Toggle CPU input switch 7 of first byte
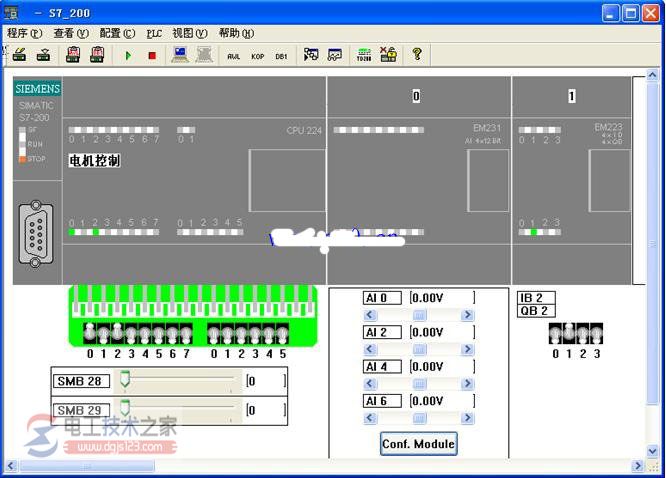The image size is (666, 478). click(186, 333)
